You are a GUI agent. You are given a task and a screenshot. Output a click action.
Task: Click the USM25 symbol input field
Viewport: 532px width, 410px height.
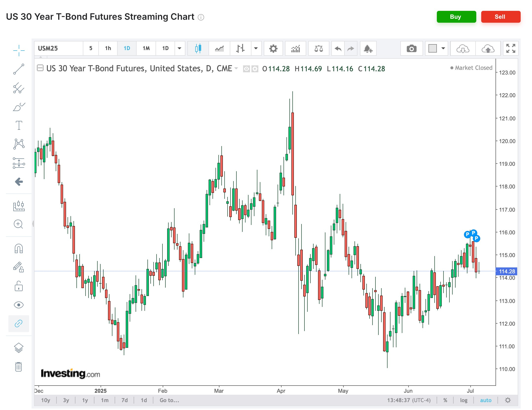[59, 48]
